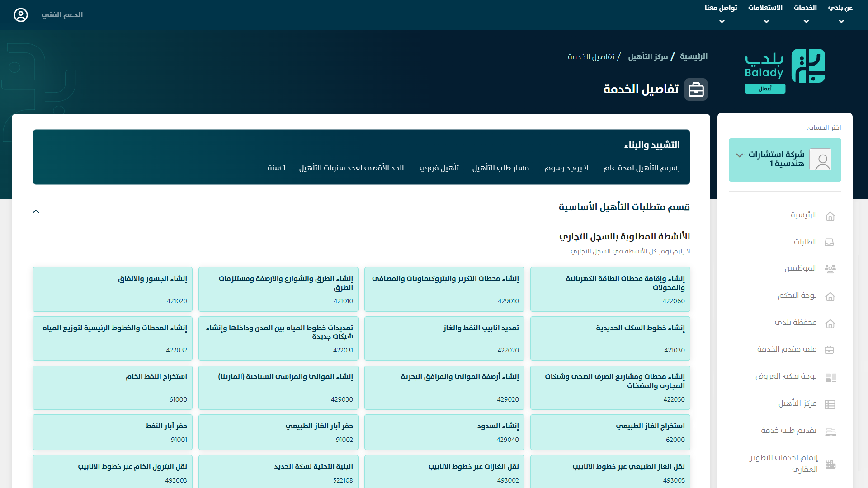Go to مركز التأهيل breadcrumb link
Image resolution: width=868 pixels, height=488 pixels.
[x=648, y=56]
